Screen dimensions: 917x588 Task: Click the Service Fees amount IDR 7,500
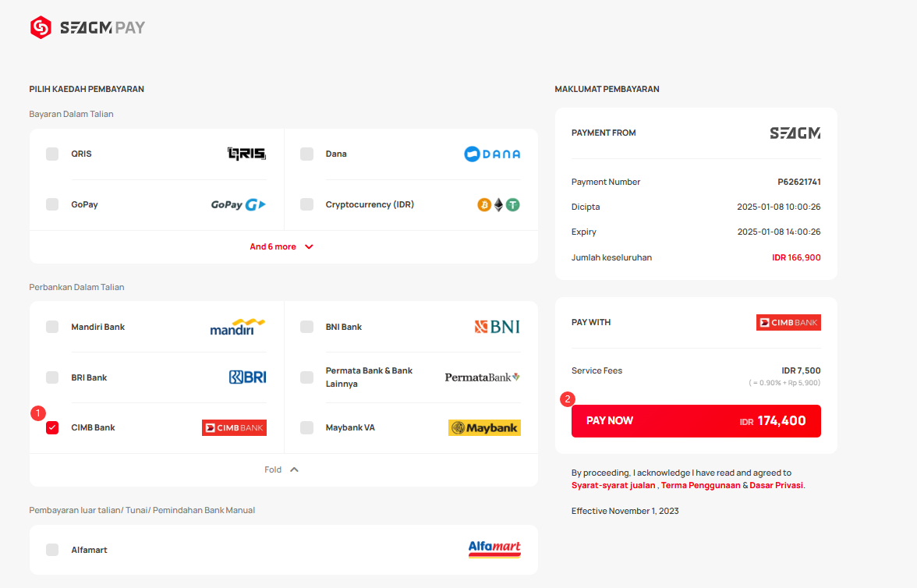(x=801, y=370)
